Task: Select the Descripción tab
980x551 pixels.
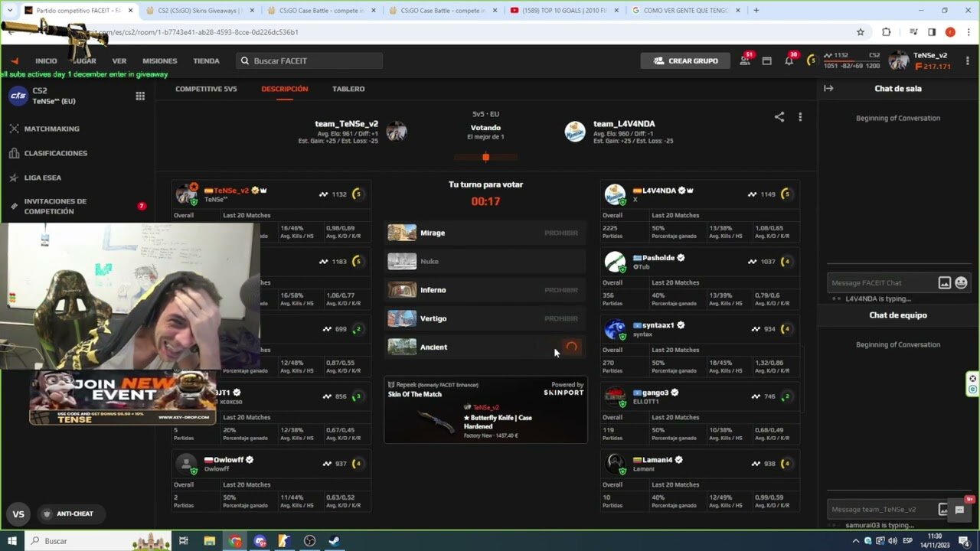Action: (285, 89)
